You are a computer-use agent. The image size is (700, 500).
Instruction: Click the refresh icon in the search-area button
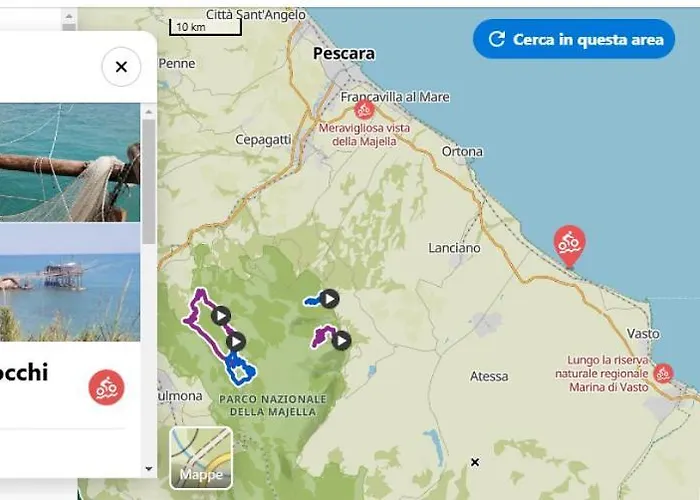click(x=496, y=40)
